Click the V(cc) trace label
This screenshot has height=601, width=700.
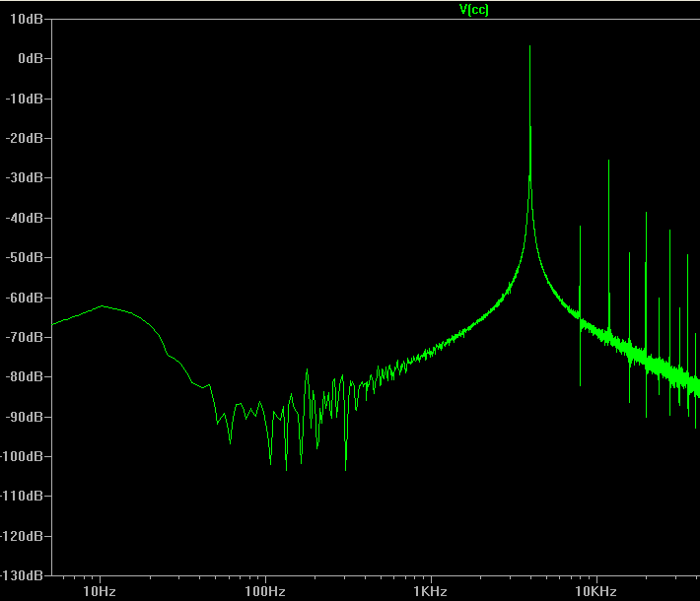(473, 10)
